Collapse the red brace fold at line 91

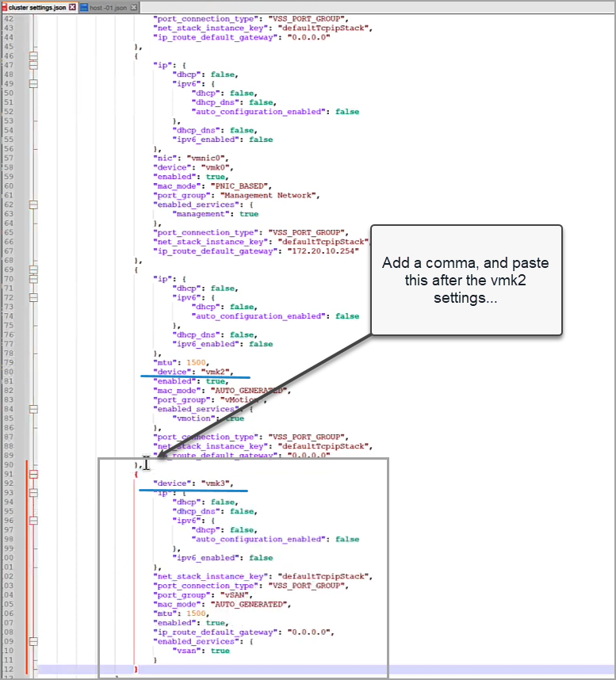pos(33,475)
